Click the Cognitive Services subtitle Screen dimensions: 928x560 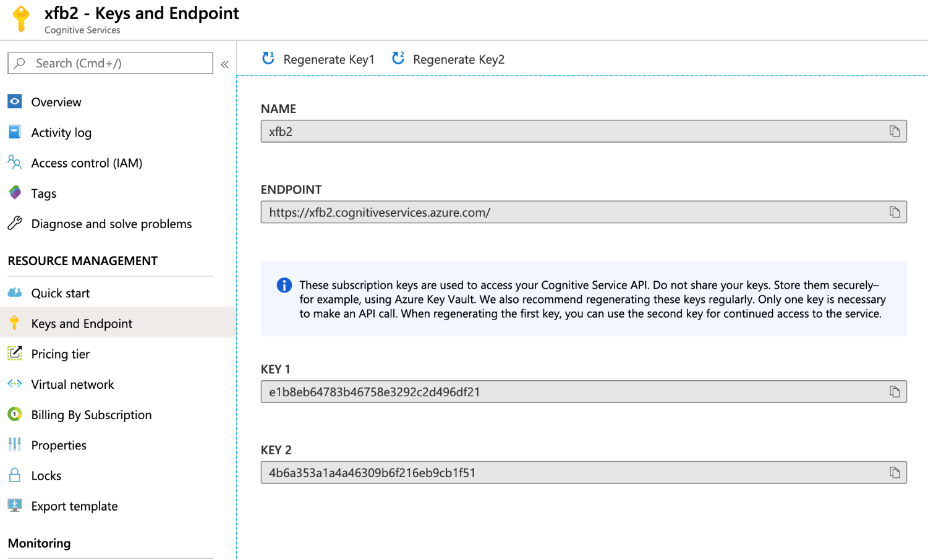click(x=82, y=30)
